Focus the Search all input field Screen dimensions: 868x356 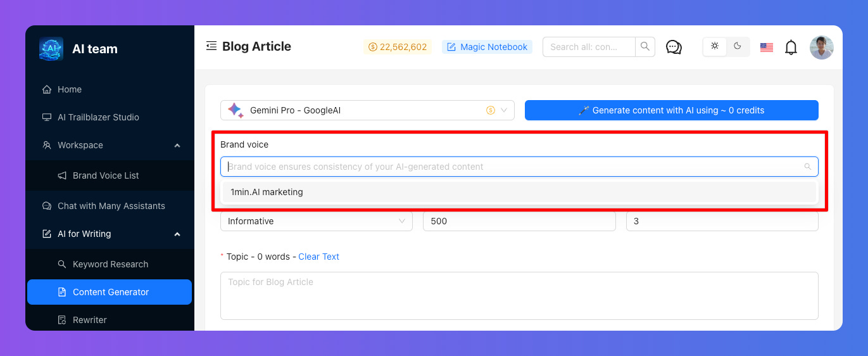pos(589,47)
